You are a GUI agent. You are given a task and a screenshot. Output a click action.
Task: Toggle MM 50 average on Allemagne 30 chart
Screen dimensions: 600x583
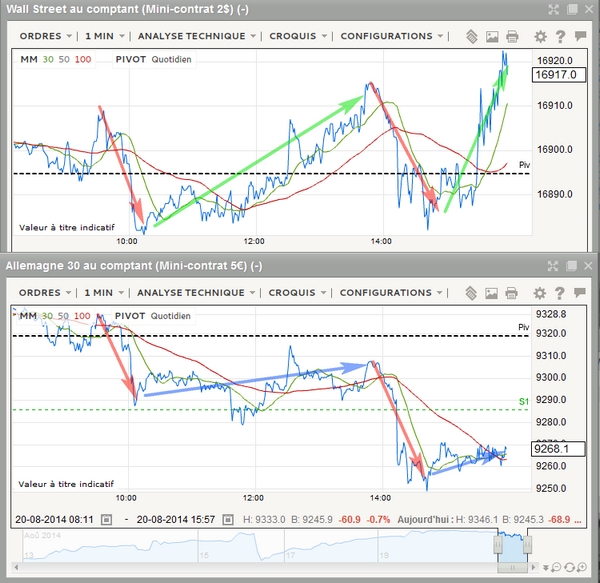tap(63, 316)
